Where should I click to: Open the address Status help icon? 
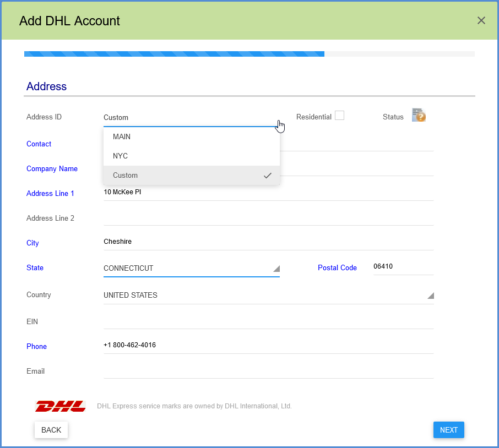(x=419, y=115)
